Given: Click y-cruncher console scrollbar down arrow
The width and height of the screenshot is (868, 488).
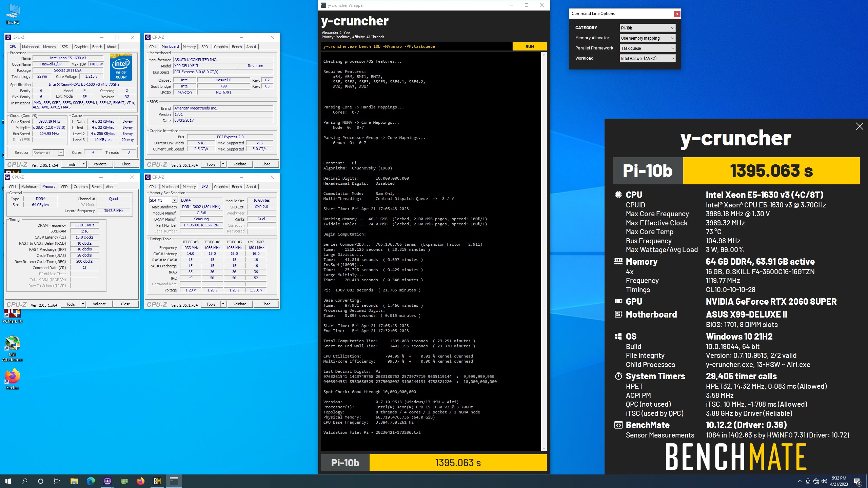Looking at the screenshot, I should [544, 448].
